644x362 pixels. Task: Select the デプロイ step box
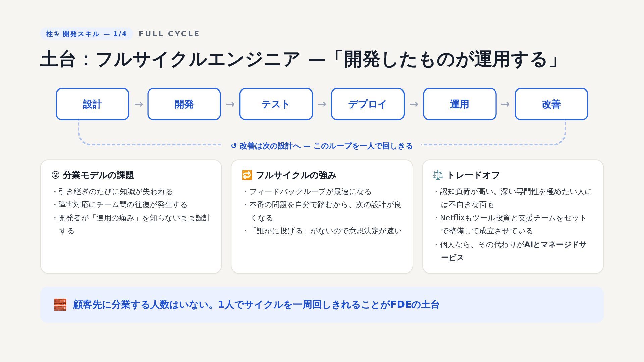[368, 104]
